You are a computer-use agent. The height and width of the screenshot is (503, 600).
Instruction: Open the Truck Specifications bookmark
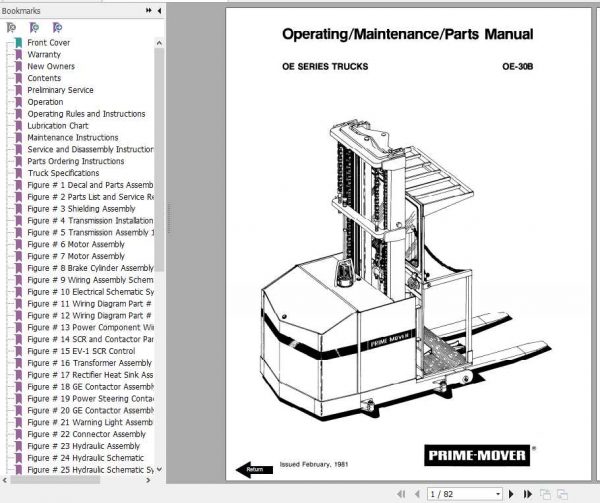pos(63,173)
